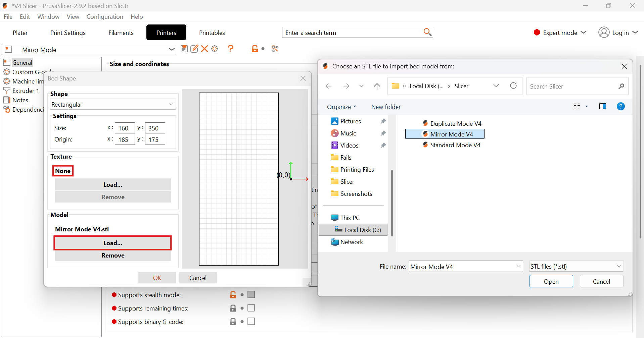Unpin Pictures from quick access
Viewport: 644px width, 338px height.
coord(383,121)
